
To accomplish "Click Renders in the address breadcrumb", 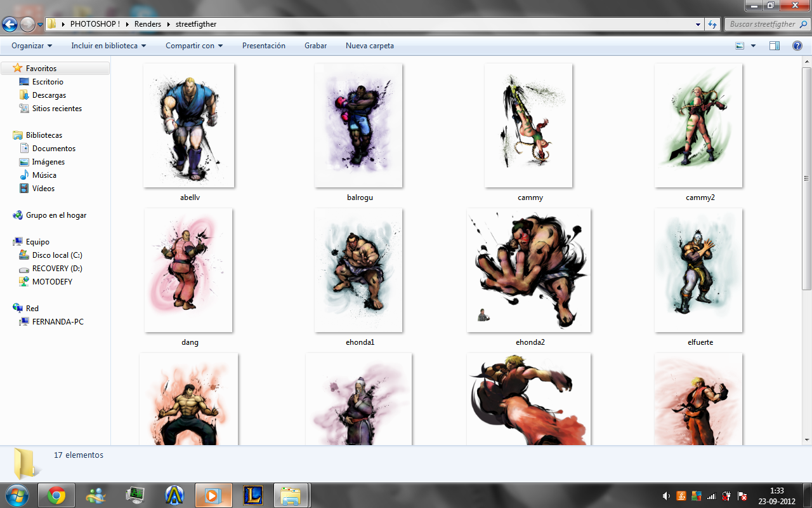I will (148, 24).
